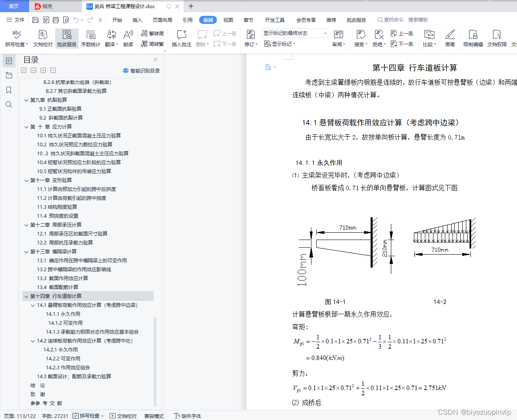
Task: Collapse 第十一章 变形验算 in outline
Action: point(26,180)
